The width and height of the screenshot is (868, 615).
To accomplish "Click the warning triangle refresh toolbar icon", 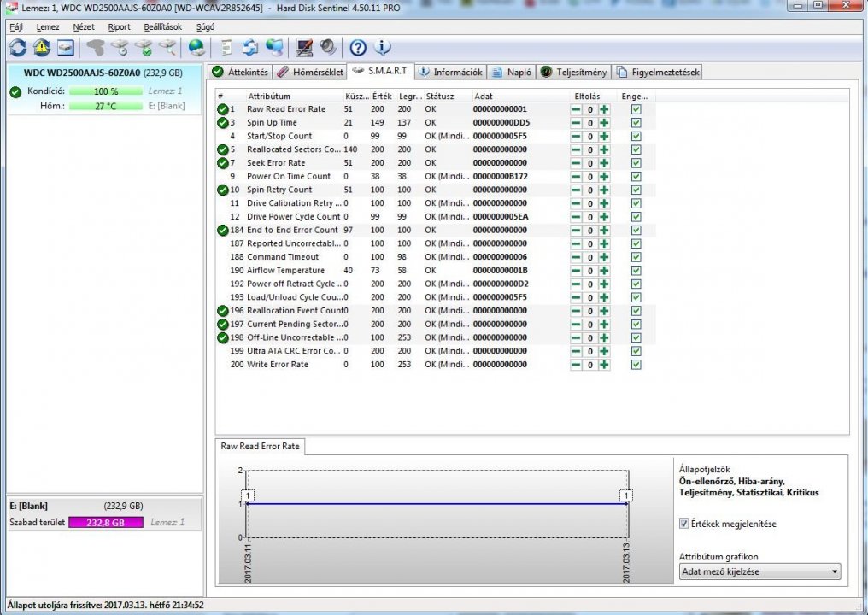I will (x=42, y=48).
